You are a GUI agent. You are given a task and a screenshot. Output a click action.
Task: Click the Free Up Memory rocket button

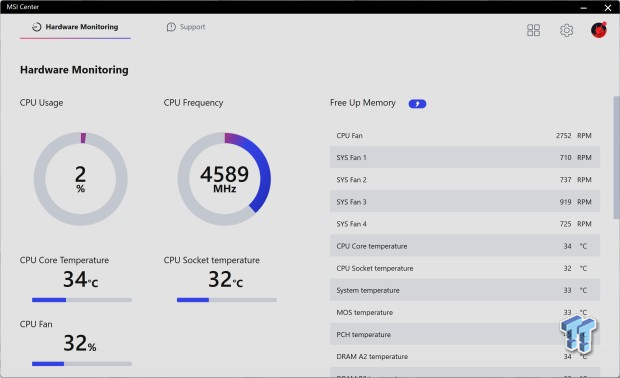click(417, 104)
